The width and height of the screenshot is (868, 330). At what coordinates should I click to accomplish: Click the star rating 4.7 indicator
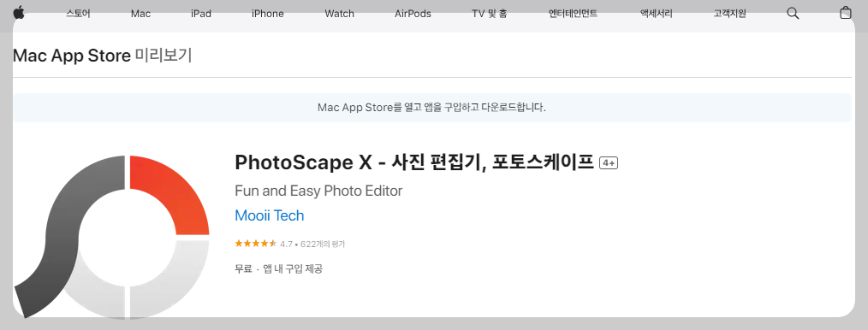click(264, 244)
